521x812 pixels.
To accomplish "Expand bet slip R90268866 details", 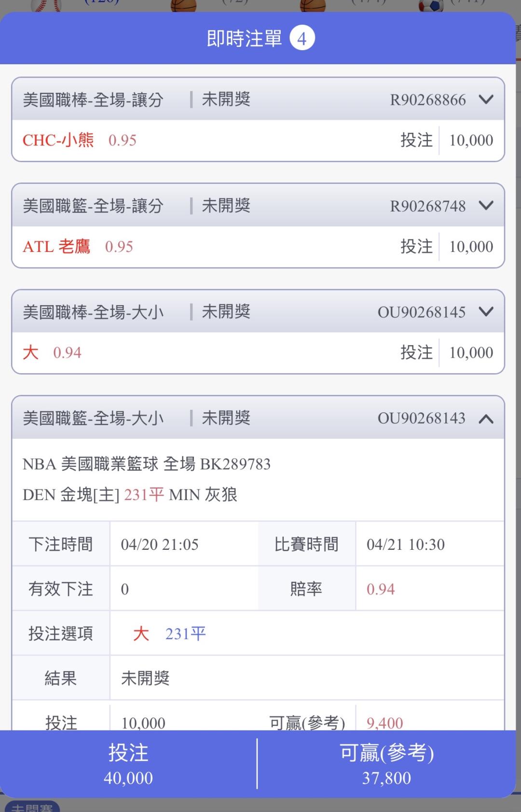I will click(486, 100).
